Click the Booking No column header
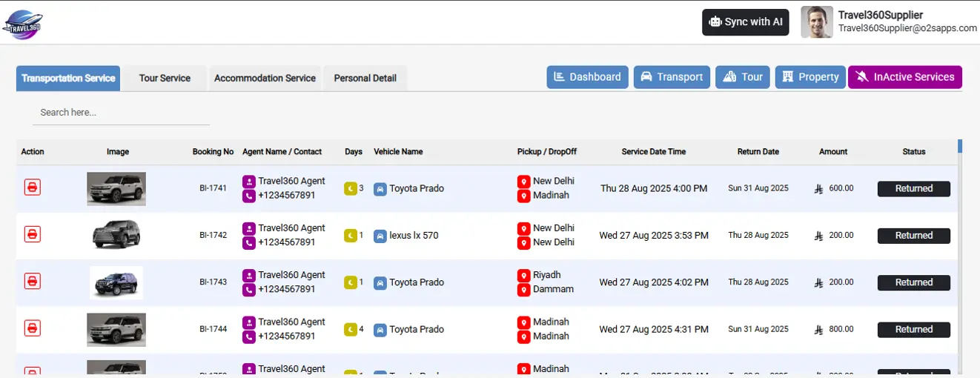 click(x=213, y=151)
